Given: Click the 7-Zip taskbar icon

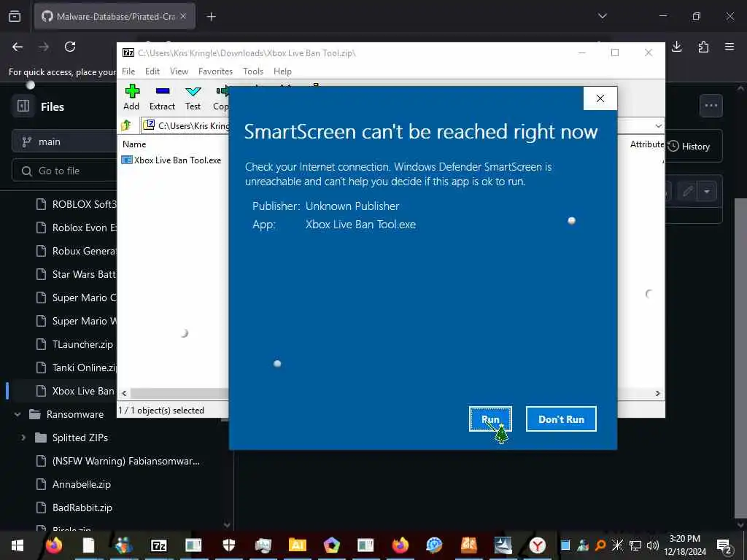Looking at the screenshot, I should pos(158,545).
